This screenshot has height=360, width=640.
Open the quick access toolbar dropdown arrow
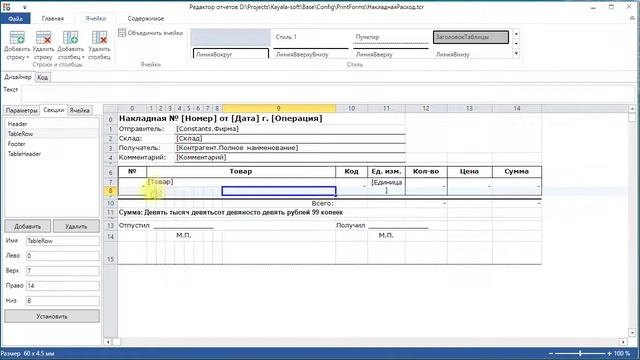(24, 7)
